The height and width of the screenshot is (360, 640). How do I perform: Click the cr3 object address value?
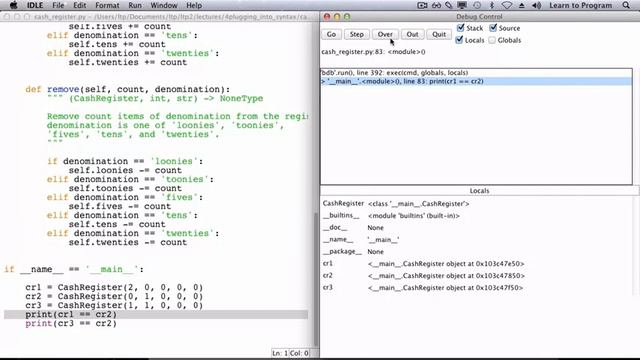[445, 288]
